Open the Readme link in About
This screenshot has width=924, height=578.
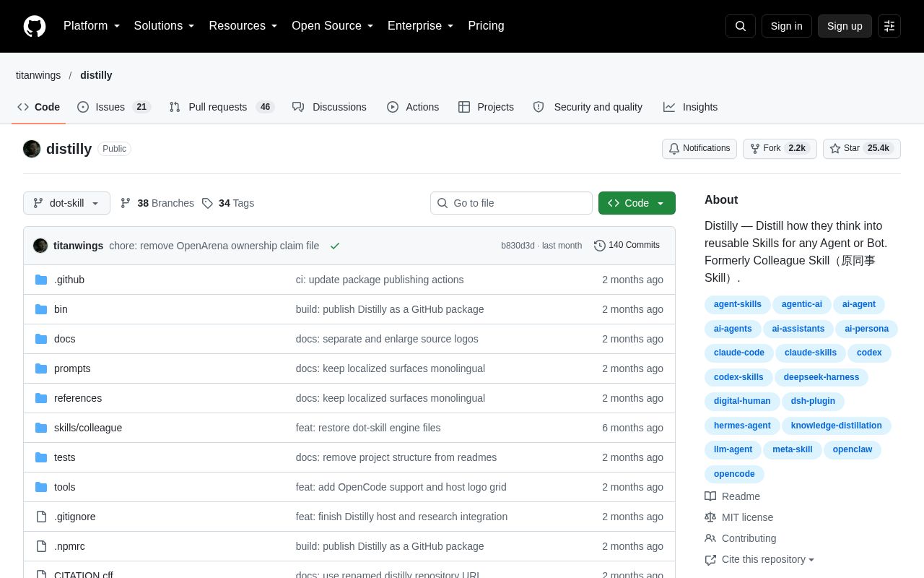point(733,496)
